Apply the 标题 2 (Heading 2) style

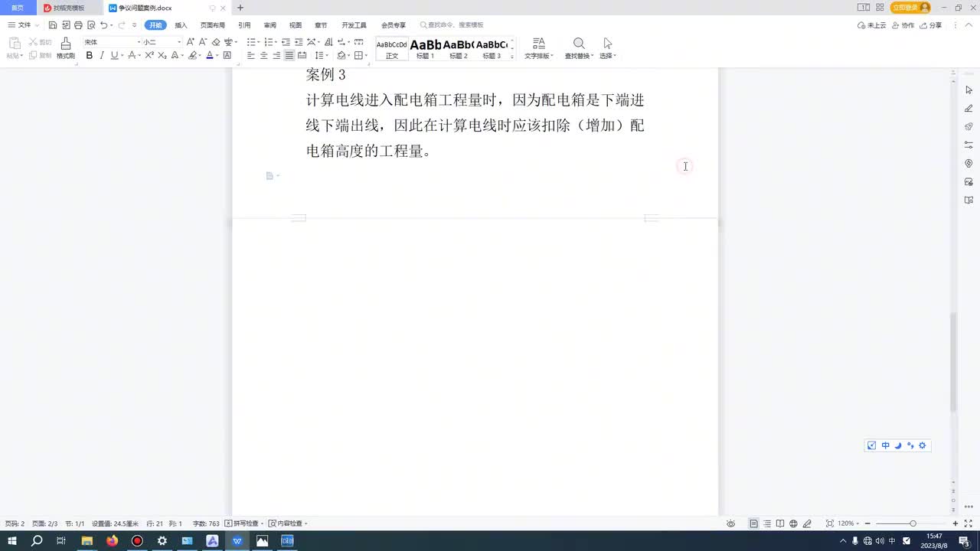pyautogui.click(x=459, y=49)
